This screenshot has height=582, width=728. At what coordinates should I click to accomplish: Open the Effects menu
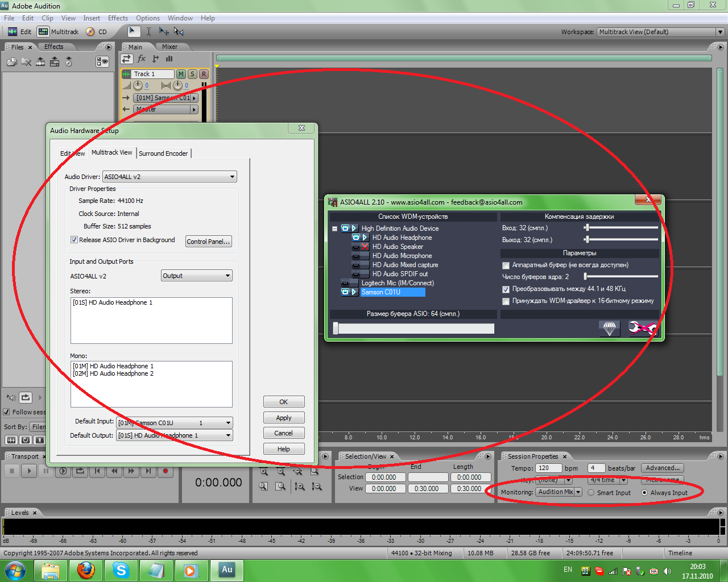click(118, 18)
